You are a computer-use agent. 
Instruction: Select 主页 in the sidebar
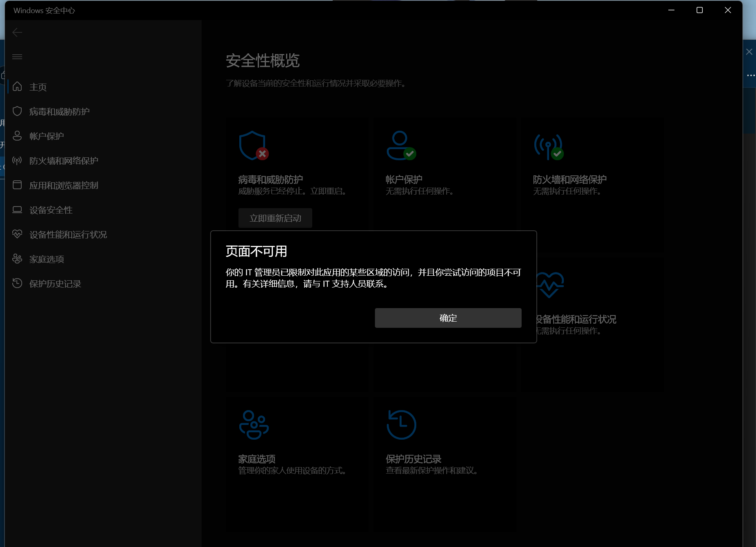pyautogui.click(x=104, y=87)
